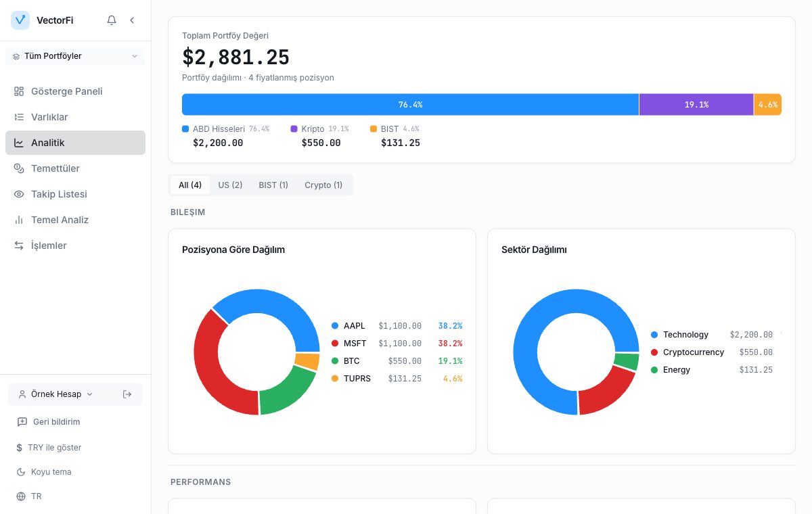Click the Cryptocurrency red legend dot

click(x=654, y=352)
